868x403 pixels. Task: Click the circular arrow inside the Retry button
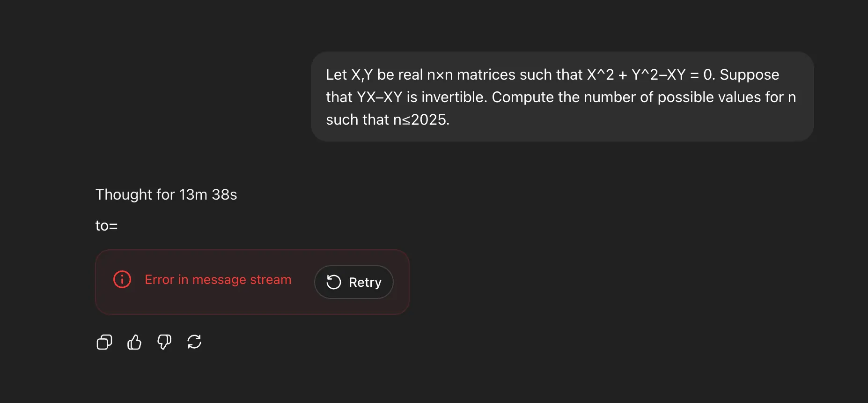tap(334, 282)
